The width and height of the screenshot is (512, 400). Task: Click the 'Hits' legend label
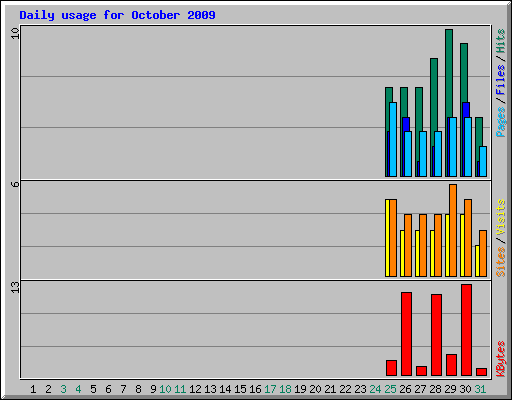tap(500, 41)
